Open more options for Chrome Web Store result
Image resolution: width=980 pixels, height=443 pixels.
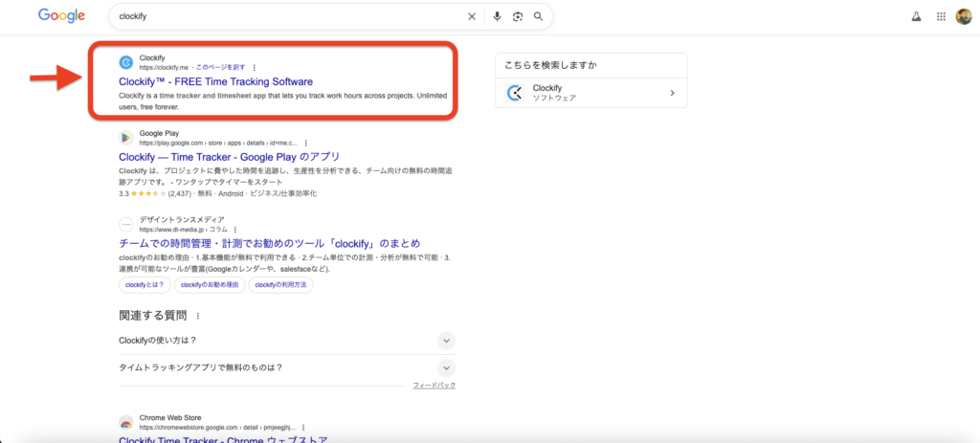(303, 428)
